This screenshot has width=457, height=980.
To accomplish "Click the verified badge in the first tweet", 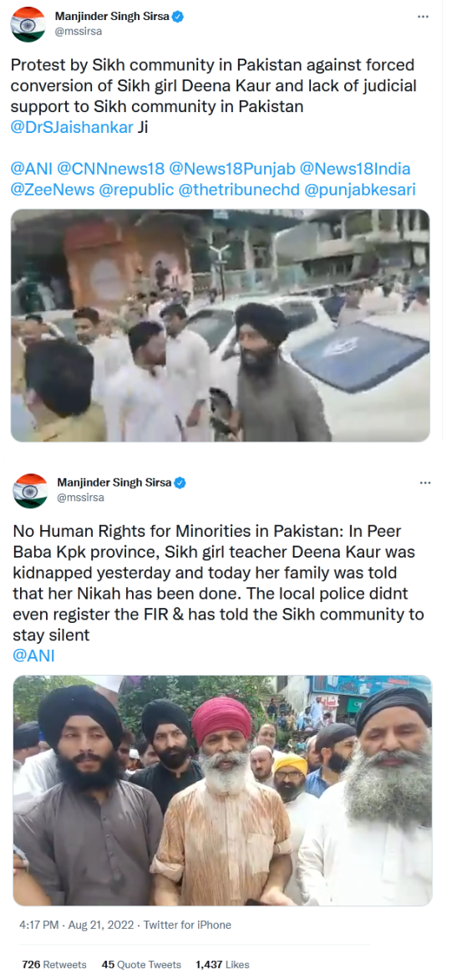I will [x=178, y=18].
